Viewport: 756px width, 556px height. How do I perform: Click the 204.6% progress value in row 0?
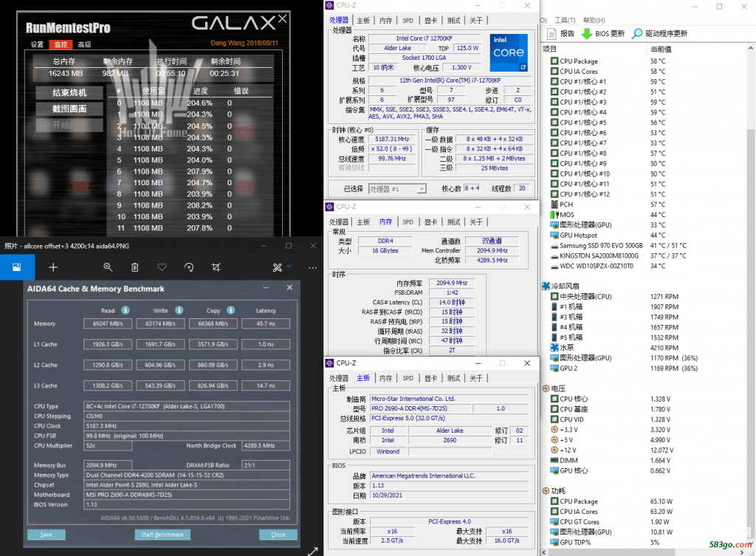pyautogui.click(x=199, y=103)
